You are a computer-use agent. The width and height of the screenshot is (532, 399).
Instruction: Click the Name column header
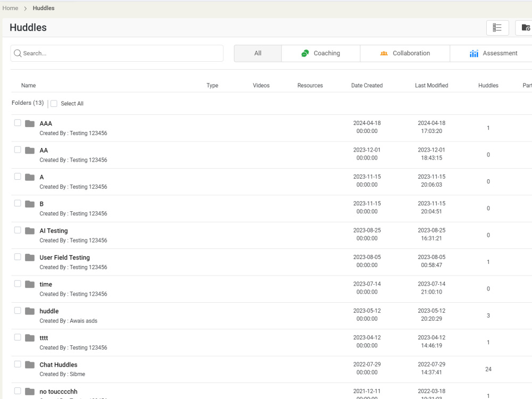(x=29, y=86)
